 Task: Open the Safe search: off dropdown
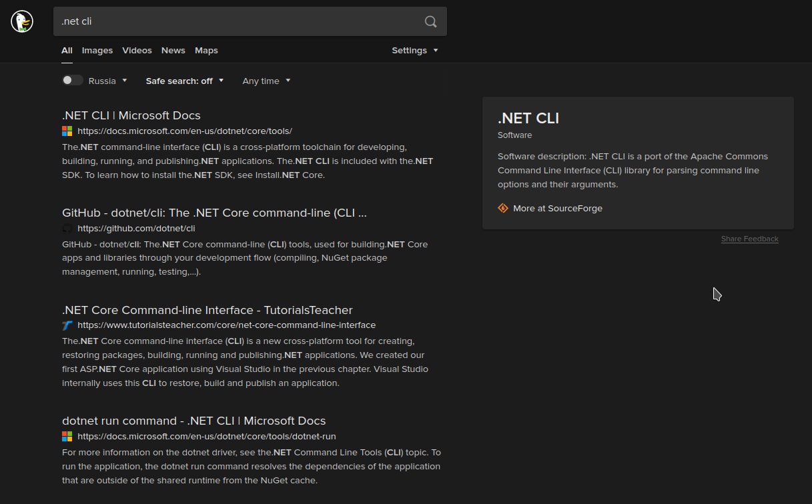pyautogui.click(x=185, y=81)
